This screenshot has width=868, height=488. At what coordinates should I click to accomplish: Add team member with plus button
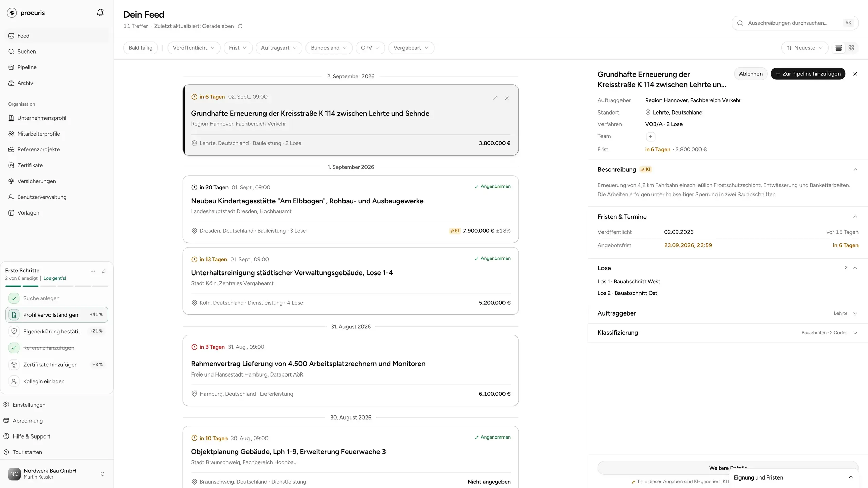click(x=650, y=136)
